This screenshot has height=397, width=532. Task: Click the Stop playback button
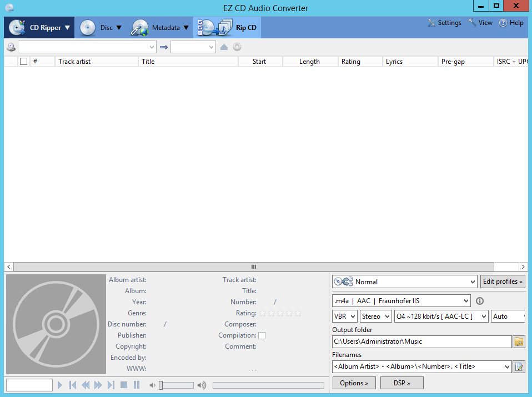coord(124,385)
